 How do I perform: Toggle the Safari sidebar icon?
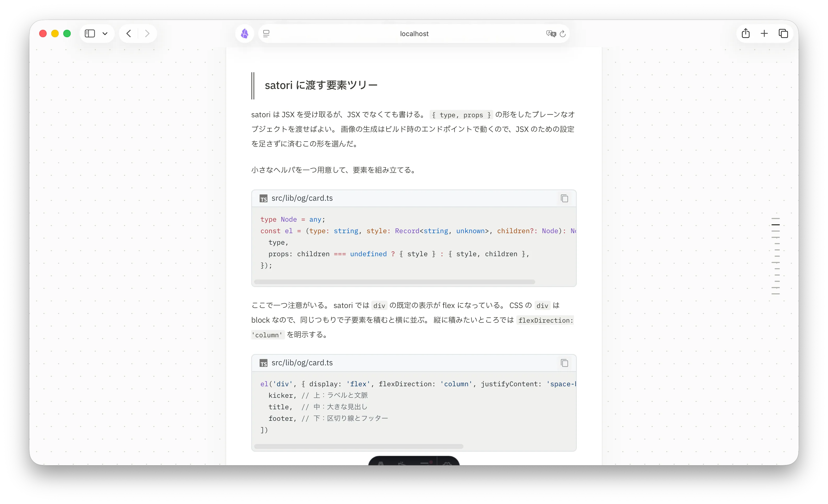pyautogui.click(x=90, y=33)
